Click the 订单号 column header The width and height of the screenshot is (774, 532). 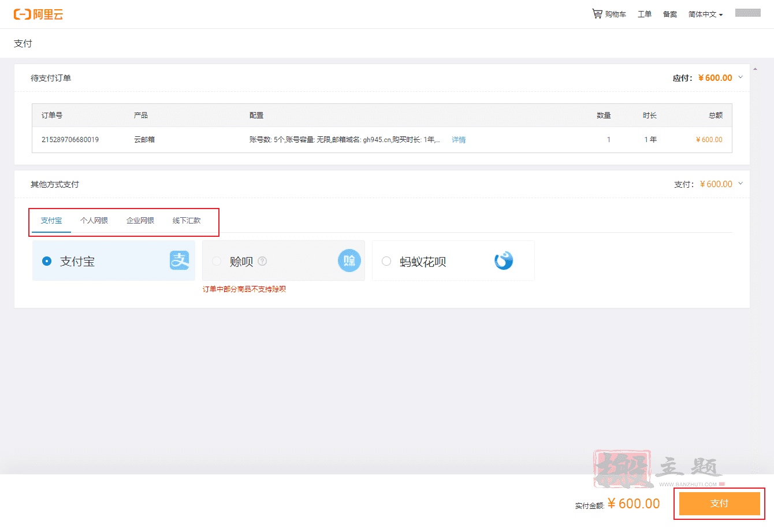(x=52, y=116)
